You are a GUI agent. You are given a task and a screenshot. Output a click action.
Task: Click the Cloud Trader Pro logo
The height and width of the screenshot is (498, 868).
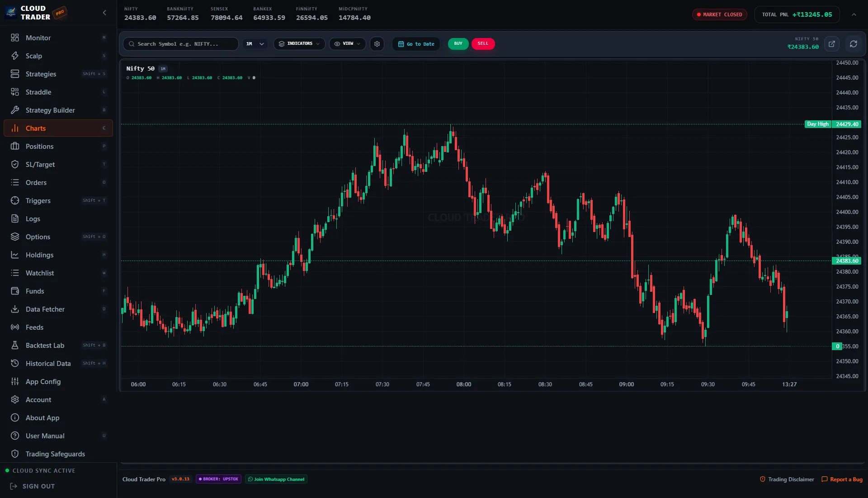click(x=36, y=13)
